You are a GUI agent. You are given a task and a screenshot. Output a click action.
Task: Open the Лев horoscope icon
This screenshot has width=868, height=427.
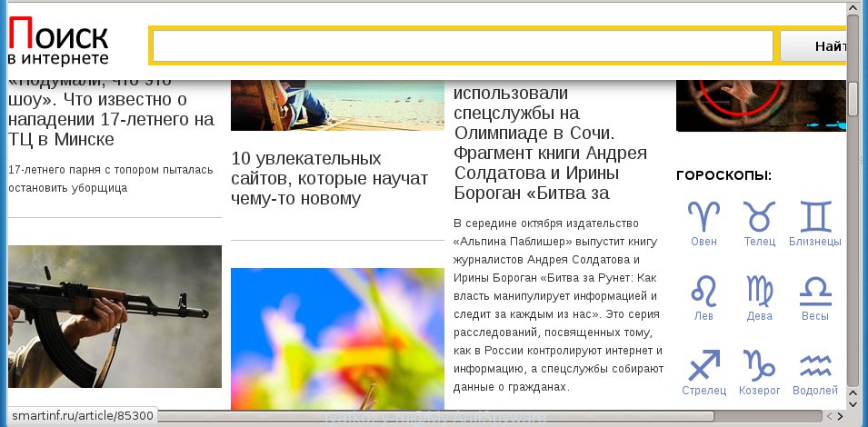tap(703, 292)
